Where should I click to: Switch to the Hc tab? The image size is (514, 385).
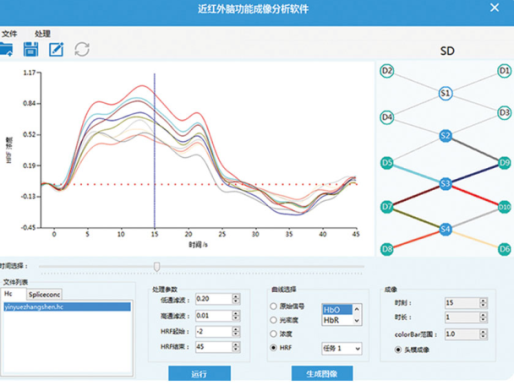click(x=13, y=294)
